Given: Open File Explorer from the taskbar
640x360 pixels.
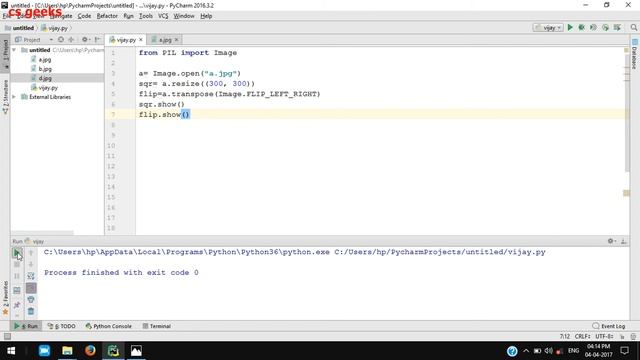Looking at the screenshot, I should click(67, 351).
